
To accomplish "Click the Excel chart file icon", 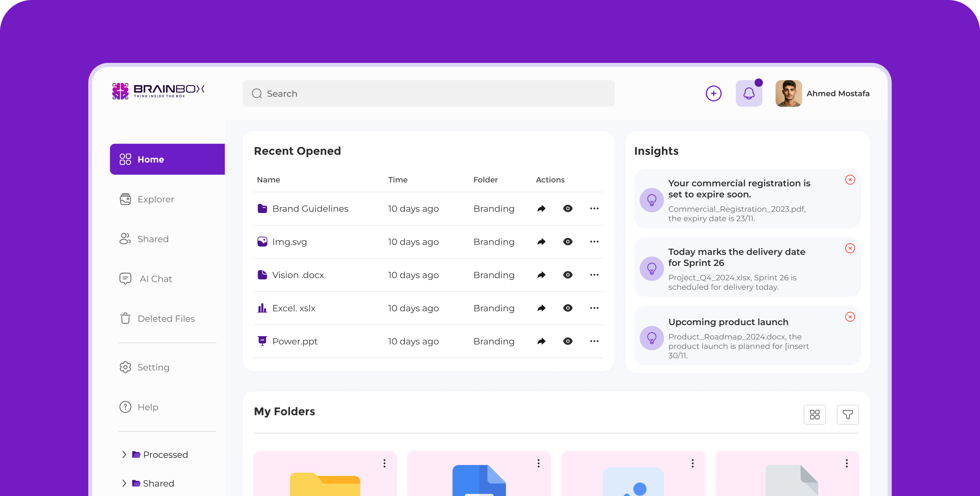I will tap(262, 308).
